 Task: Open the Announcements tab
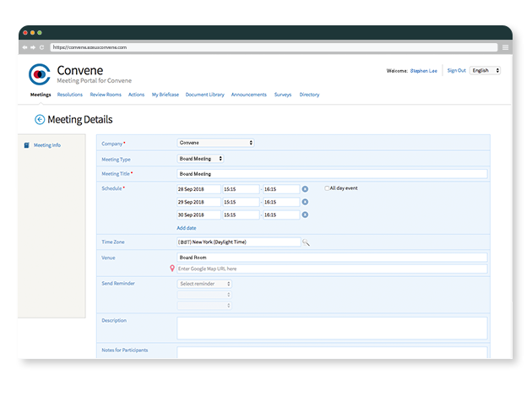click(249, 95)
